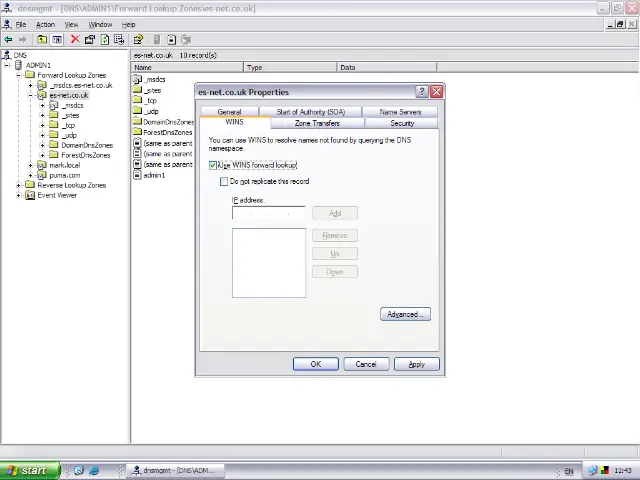Image resolution: width=640 pixels, height=480 pixels.
Task: Select the _udp tree item
Action: click(x=69, y=135)
